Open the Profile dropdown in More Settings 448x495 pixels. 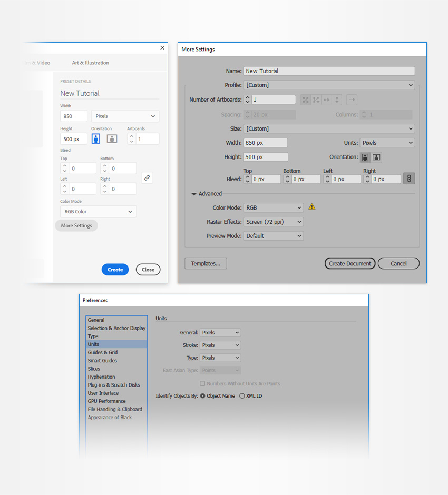pyautogui.click(x=329, y=85)
